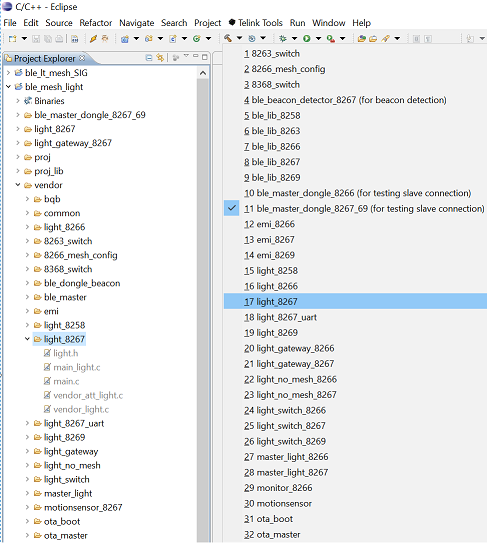
Task: Click Collapse All in Project Explorer
Action: point(149,58)
